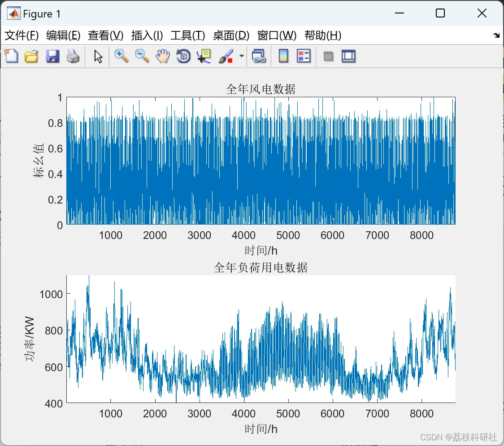504x446 pixels.
Task: Expand the Brush color dropdown arrow
Action: coord(241,56)
